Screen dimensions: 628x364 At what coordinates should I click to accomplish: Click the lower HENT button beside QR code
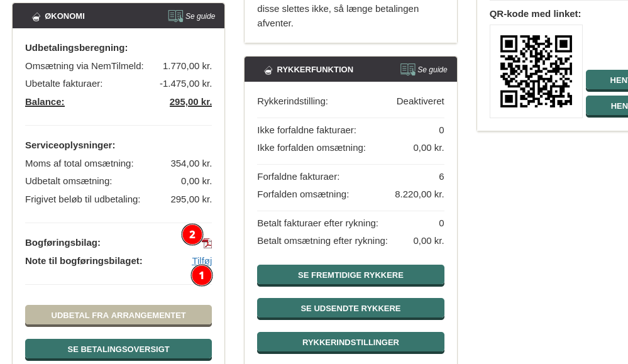(607, 106)
